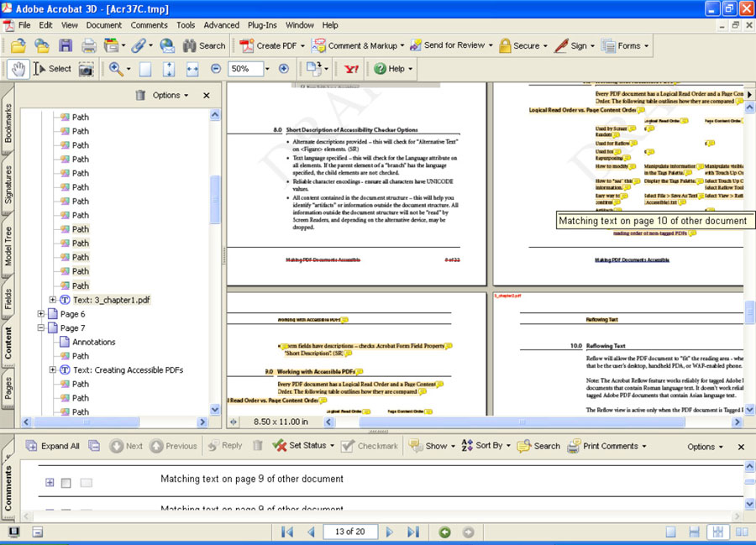Choose the Snapshot camera tool
756x545 pixels.
(86, 70)
